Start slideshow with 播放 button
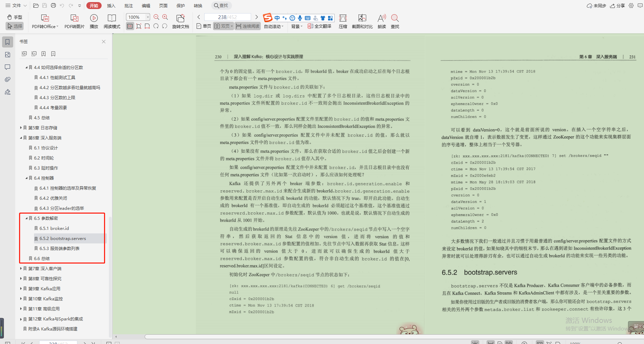Viewport: 644px width, 344px height. point(94,21)
